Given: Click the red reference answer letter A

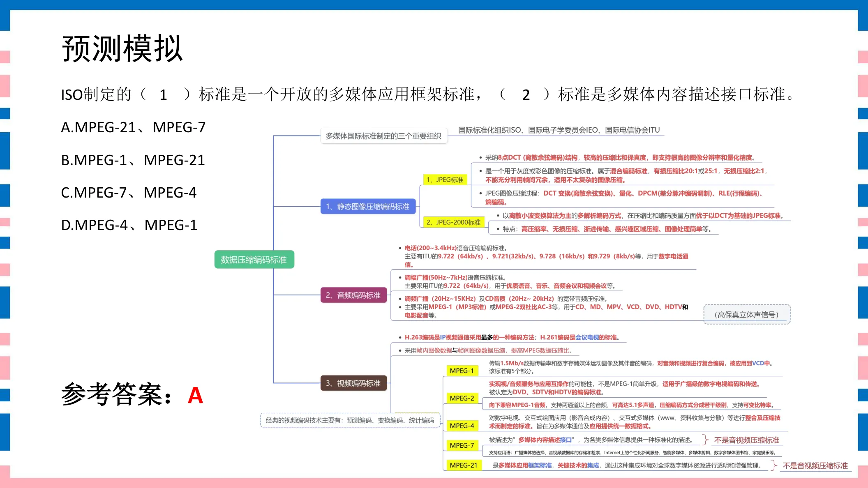Looking at the screenshot, I should [x=195, y=395].
